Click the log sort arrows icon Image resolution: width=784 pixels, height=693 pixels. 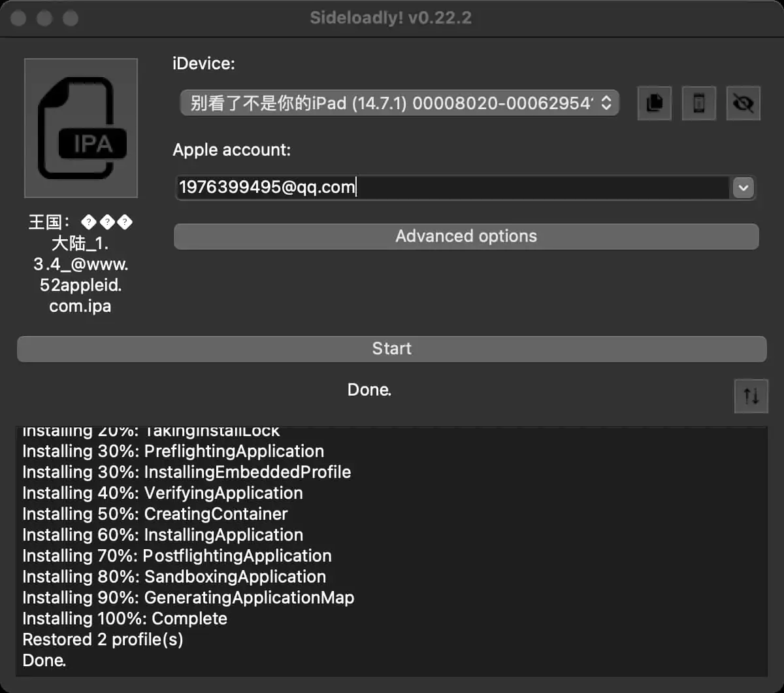click(x=751, y=396)
